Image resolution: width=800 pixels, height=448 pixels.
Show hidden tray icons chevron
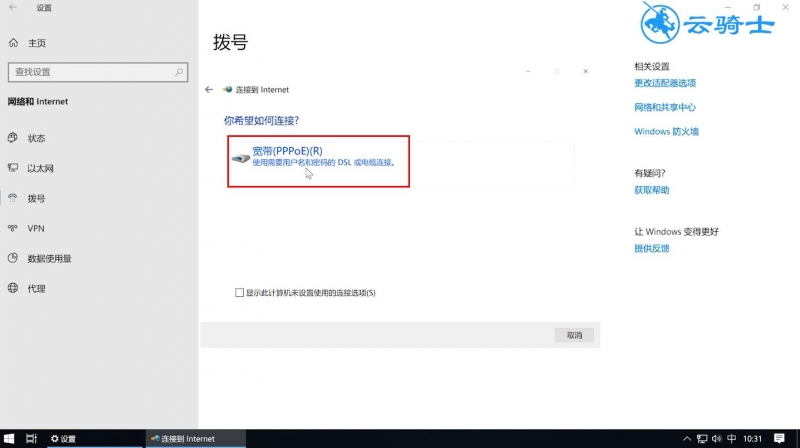click(687, 439)
